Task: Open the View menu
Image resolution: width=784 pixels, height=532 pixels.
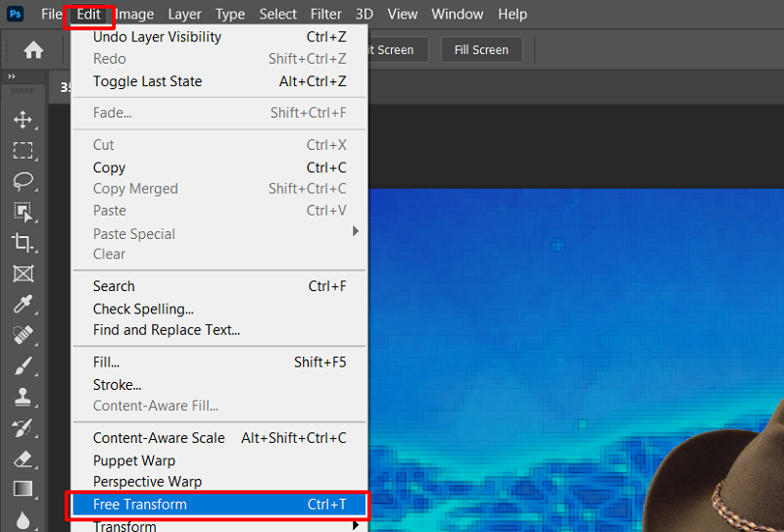Action: (x=403, y=14)
